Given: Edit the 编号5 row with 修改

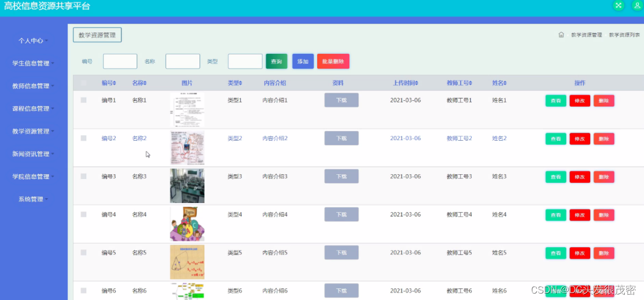Looking at the screenshot, I should point(579,253).
